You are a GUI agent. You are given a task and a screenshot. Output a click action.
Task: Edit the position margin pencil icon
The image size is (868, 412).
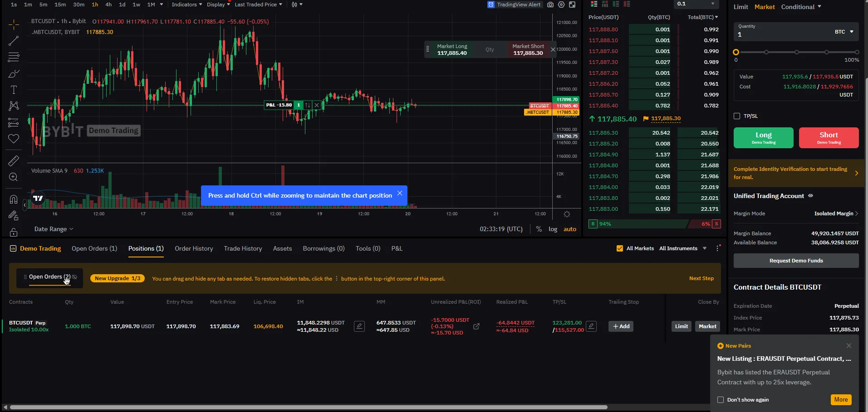pyautogui.click(x=359, y=326)
